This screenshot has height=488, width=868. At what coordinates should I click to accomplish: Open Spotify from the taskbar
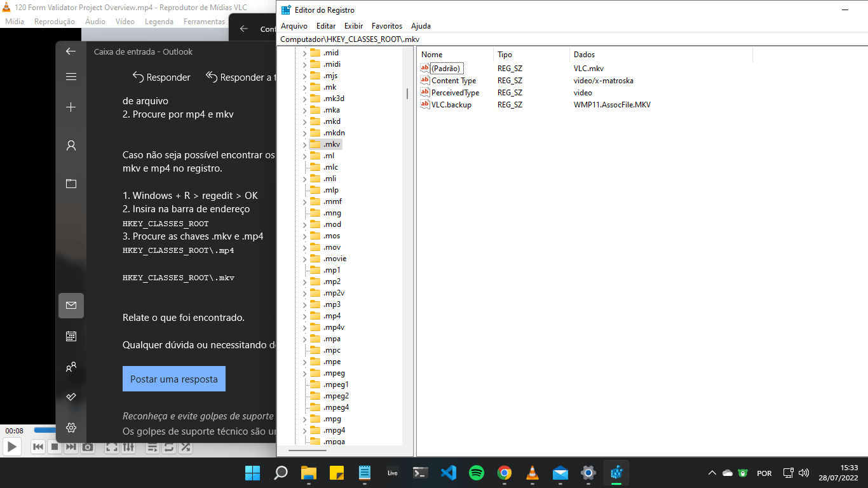click(477, 473)
